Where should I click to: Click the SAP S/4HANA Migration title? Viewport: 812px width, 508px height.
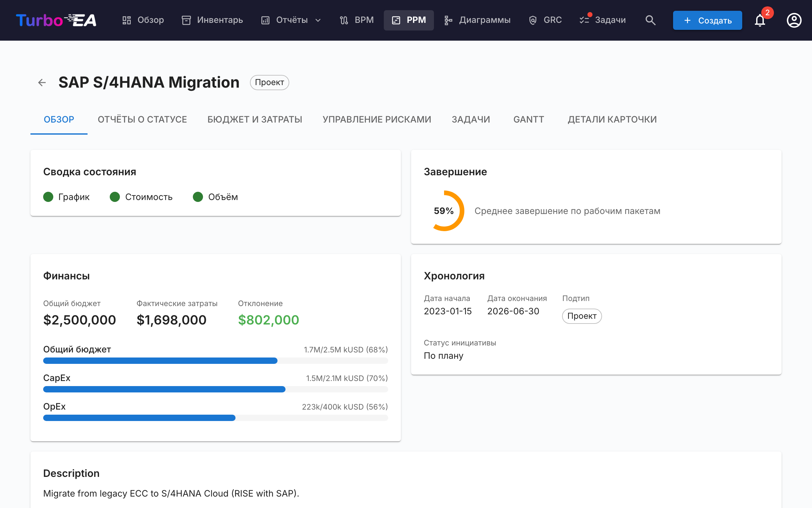pyautogui.click(x=149, y=82)
